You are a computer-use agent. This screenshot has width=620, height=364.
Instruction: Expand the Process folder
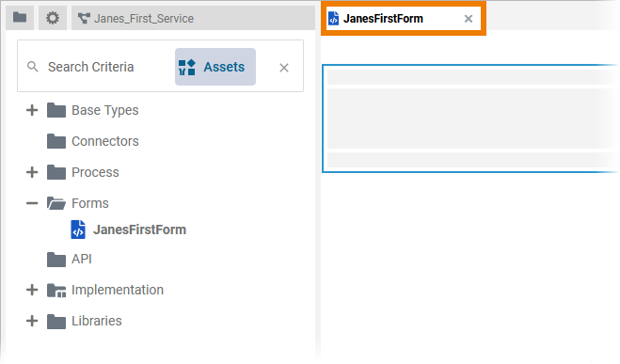(32, 172)
